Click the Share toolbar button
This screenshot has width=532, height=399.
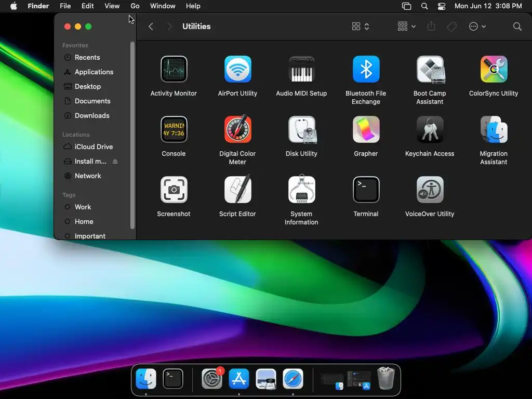click(x=431, y=26)
